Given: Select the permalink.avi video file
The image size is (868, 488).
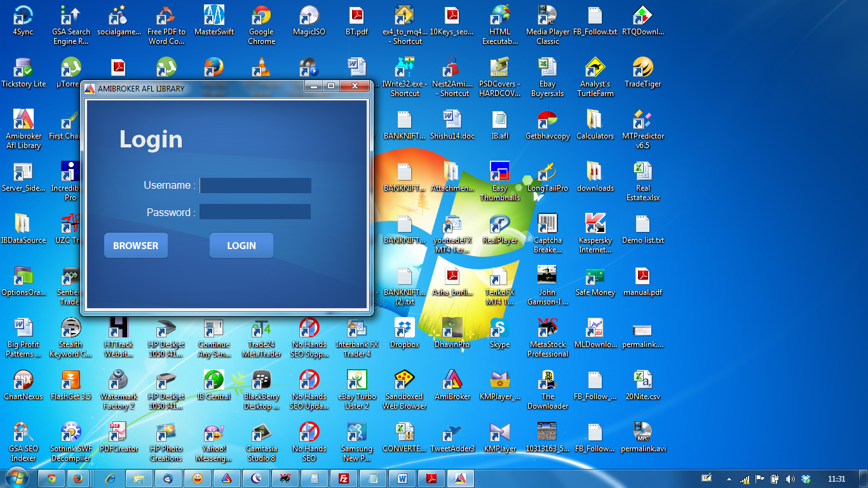Looking at the screenshot, I should point(643,437).
